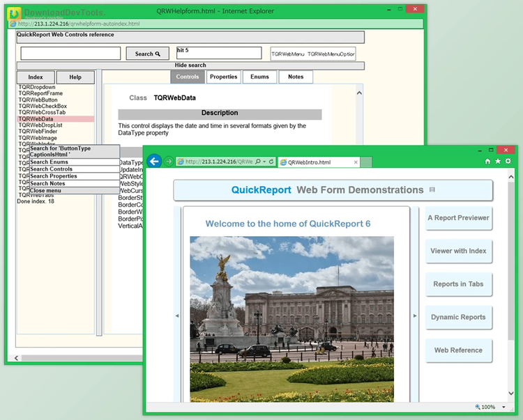Open A Report Previewer demo
The height and width of the screenshot is (420, 523).
458,218
